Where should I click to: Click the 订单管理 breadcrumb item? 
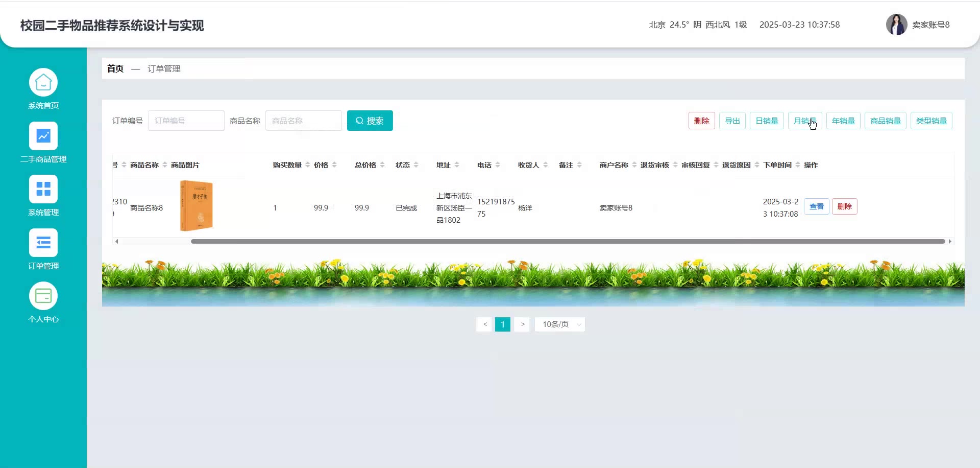pos(164,68)
